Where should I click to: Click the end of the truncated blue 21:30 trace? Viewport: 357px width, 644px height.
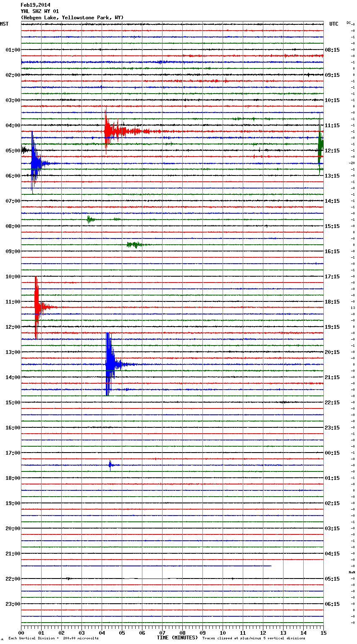pos(270,566)
